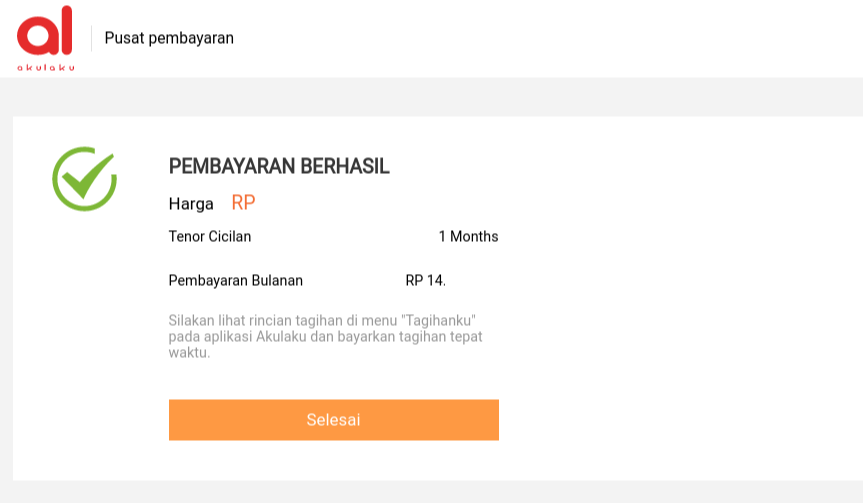The image size is (863, 503).
Task: Select the Pembayaran Bulanan label
Action: coord(236,281)
